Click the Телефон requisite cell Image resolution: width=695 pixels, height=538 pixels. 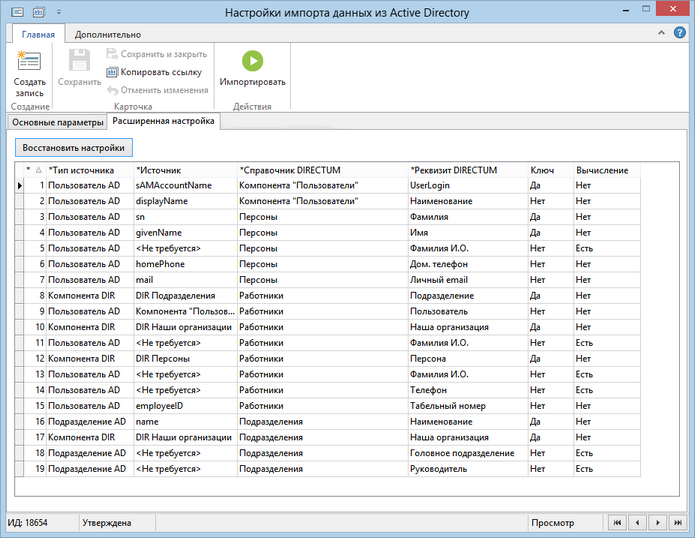(468, 390)
